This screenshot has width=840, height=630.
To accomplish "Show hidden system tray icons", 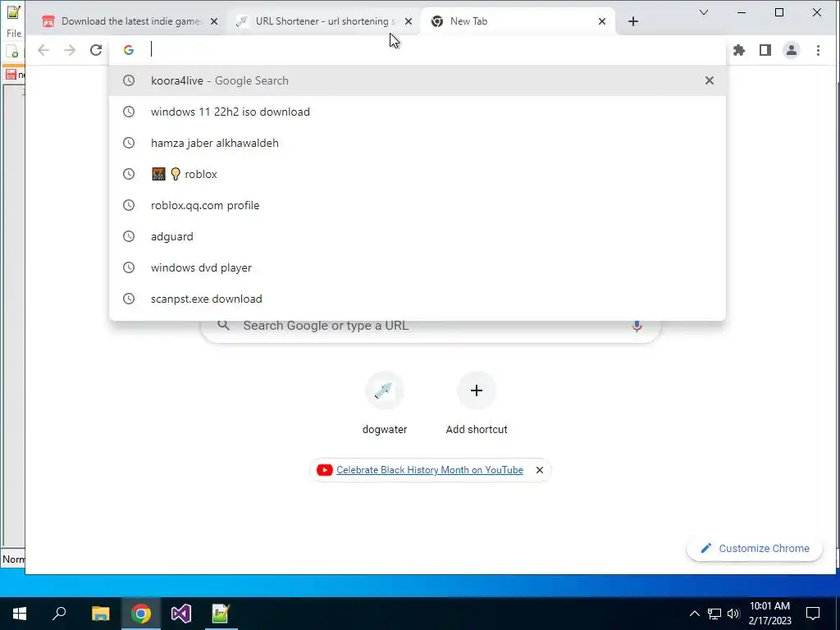I will click(694, 614).
